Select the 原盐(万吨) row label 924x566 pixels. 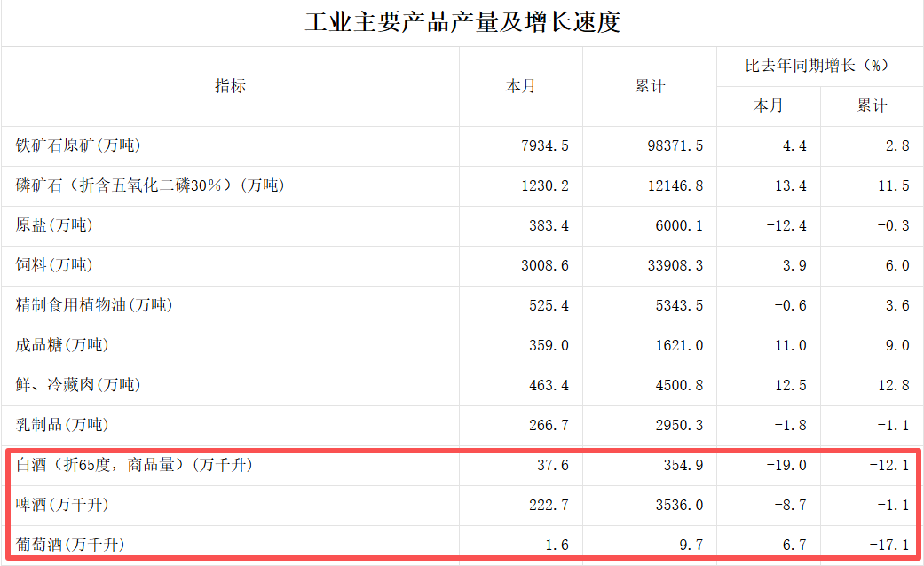tap(54, 225)
